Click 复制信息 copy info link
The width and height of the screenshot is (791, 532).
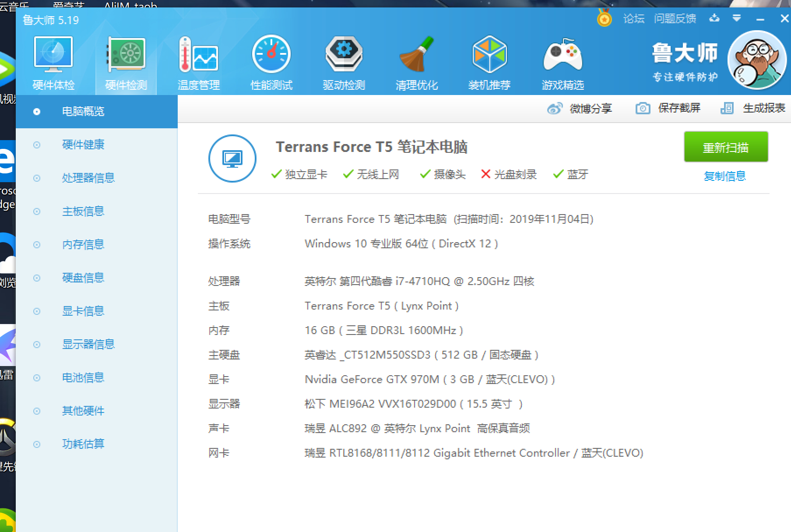pyautogui.click(x=725, y=176)
